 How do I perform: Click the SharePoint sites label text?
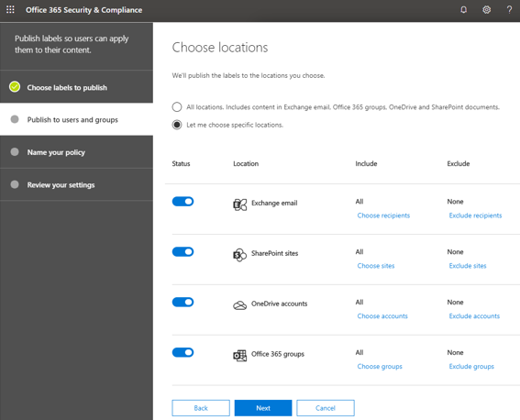tap(274, 253)
